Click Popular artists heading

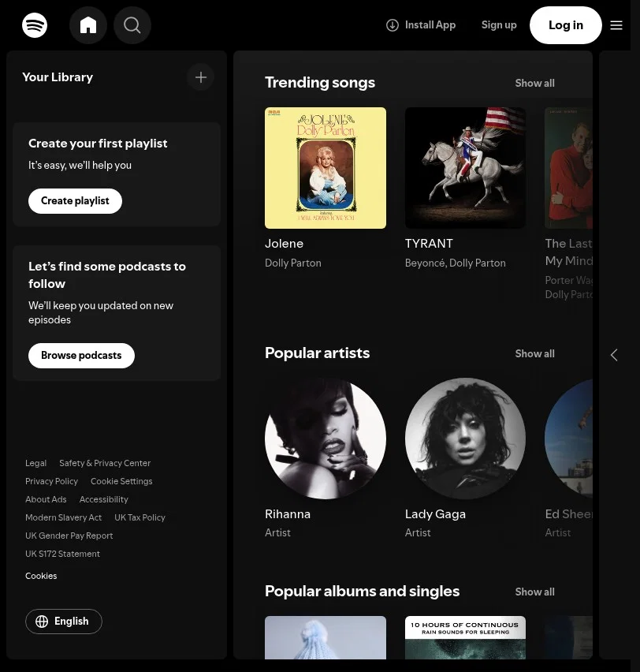click(318, 353)
